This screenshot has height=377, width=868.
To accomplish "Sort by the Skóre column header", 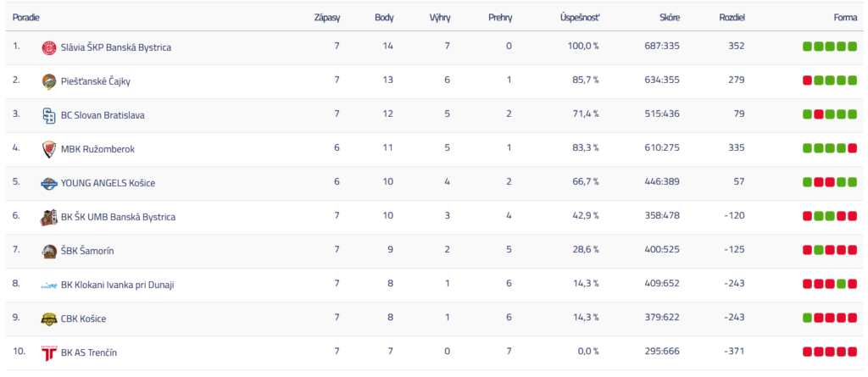I will [x=670, y=17].
